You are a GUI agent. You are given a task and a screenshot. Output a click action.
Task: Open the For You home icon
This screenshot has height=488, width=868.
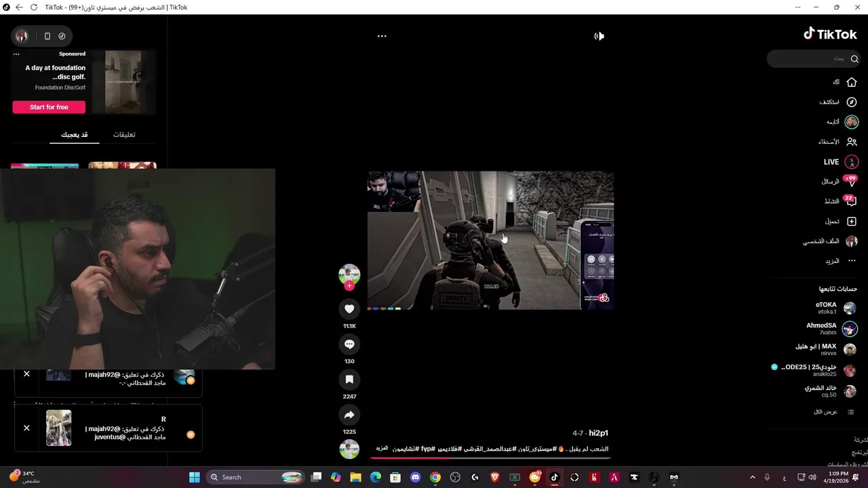tap(852, 82)
